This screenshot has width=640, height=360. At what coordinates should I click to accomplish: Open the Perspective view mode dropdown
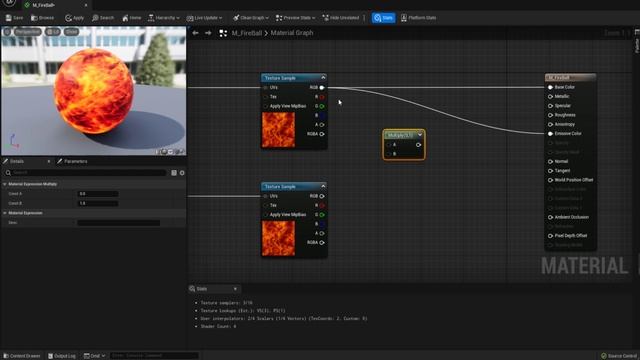tap(28, 32)
